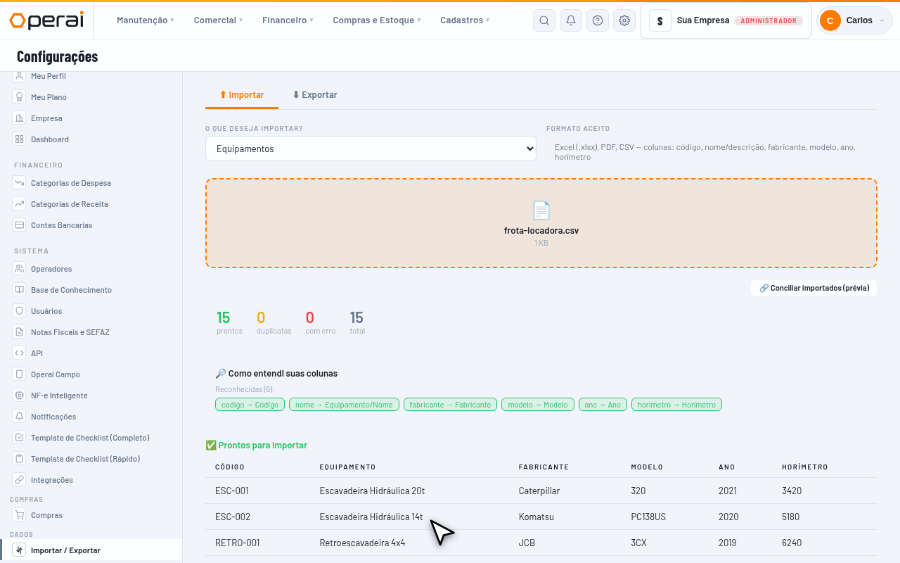Click the Compras cart icon
The image size is (900, 563).
pos(19,515)
